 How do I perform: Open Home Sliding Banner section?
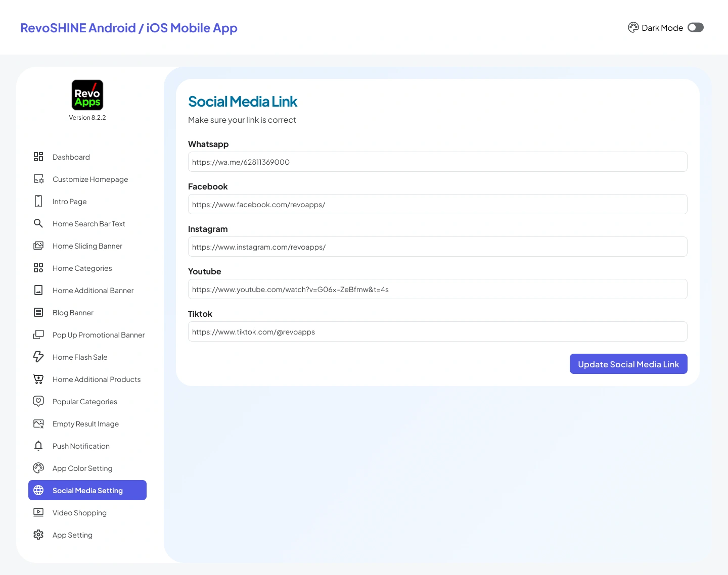87,246
